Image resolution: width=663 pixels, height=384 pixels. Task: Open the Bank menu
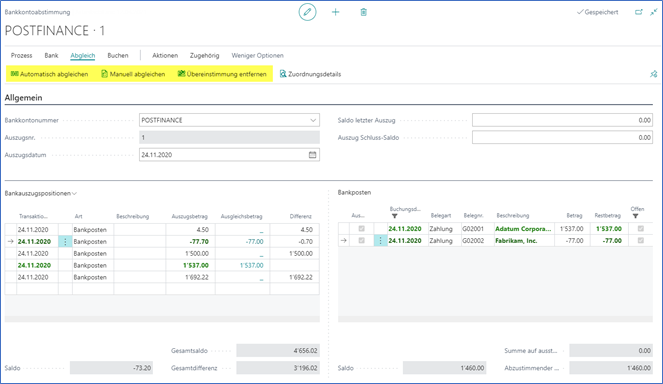[x=51, y=55]
